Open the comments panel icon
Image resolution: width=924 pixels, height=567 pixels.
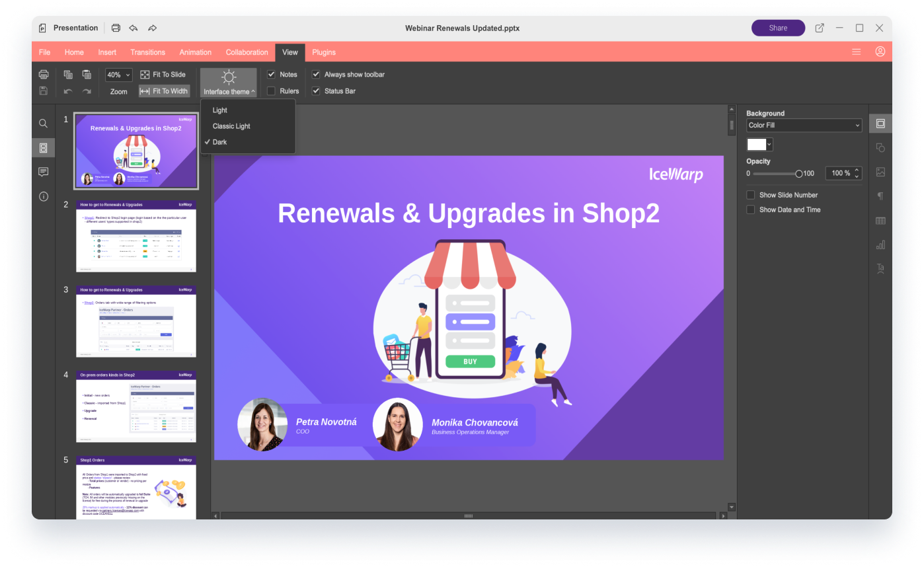(43, 172)
